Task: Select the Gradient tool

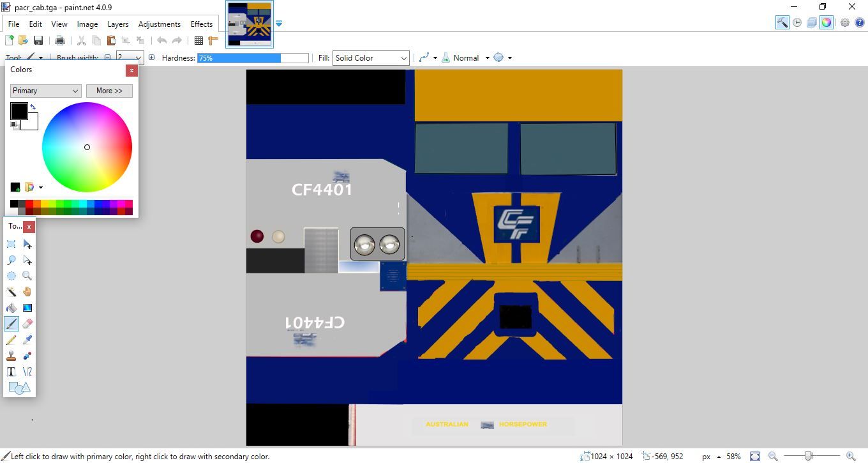Action: 27,308
